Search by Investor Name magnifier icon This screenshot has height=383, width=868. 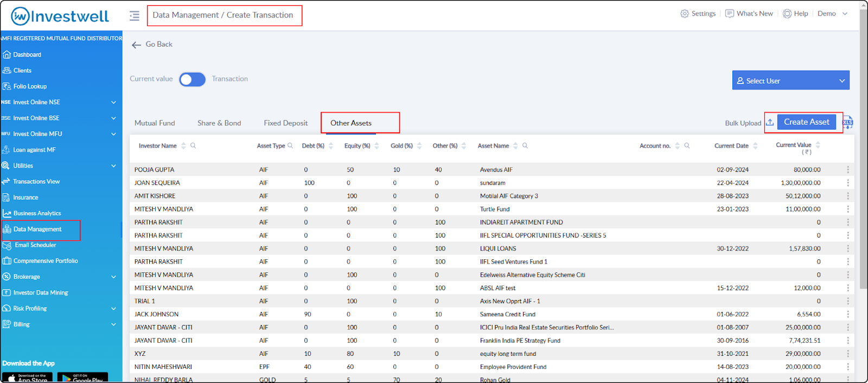[193, 145]
